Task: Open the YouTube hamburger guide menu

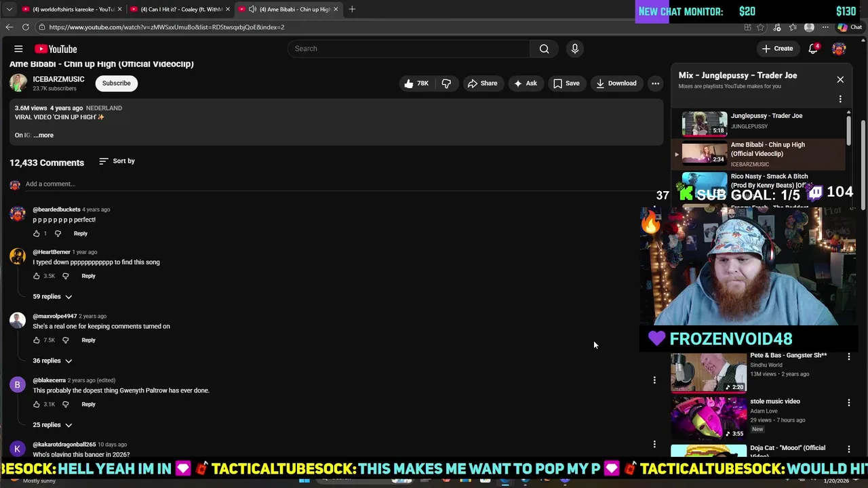Action: 18,49
